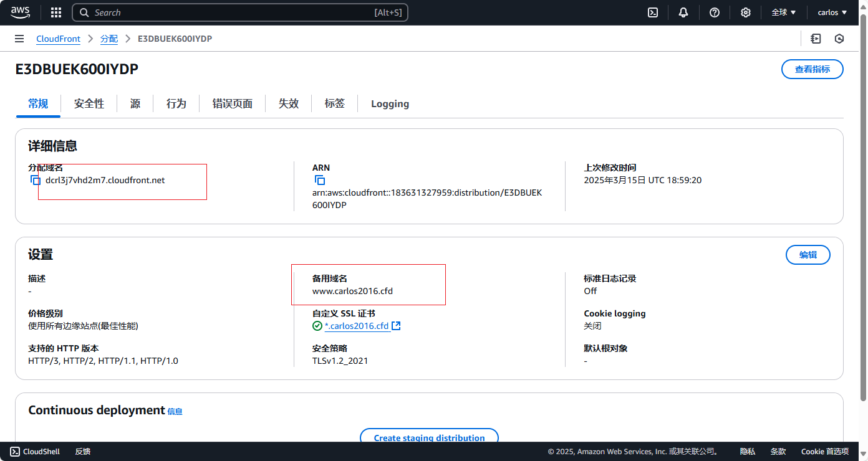Click the ARN string text
The image size is (868, 461).
(x=427, y=199)
